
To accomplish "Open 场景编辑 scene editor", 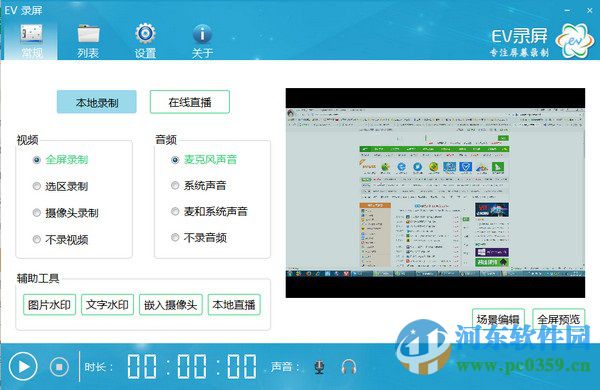I will tap(498, 318).
